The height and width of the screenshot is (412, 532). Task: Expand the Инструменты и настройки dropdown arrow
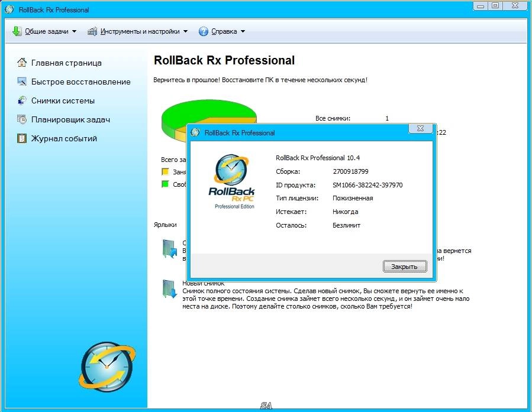coord(185,31)
